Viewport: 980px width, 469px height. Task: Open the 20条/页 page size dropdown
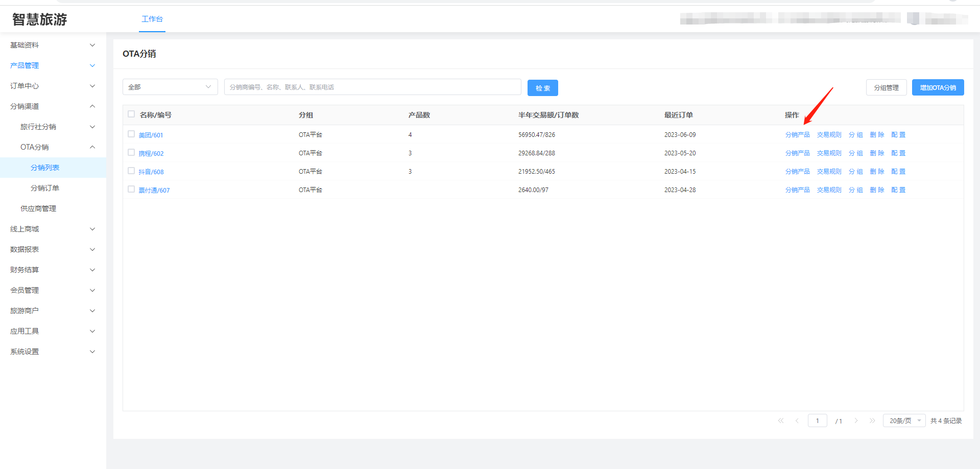point(904,421)
